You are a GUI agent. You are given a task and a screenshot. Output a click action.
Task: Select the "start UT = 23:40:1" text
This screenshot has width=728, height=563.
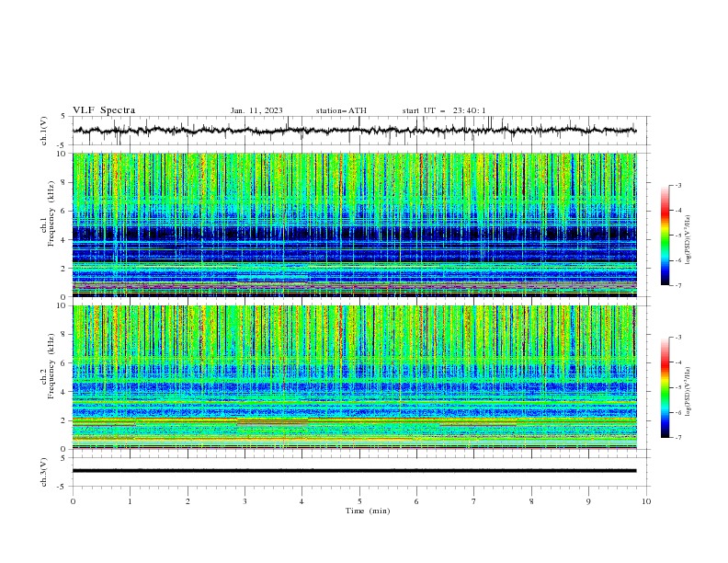click(x=444, y=110)
